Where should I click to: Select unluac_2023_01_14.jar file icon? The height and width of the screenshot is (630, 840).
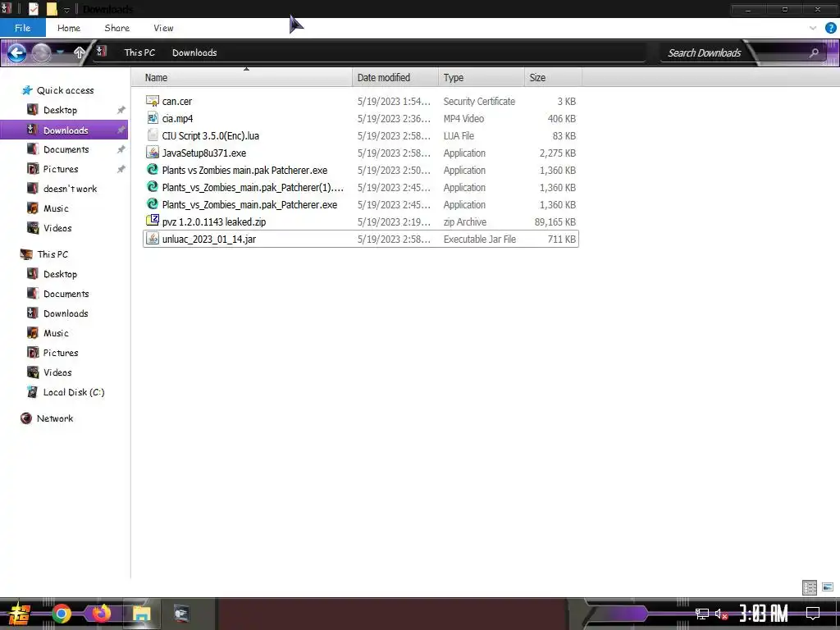pos(152,239)
